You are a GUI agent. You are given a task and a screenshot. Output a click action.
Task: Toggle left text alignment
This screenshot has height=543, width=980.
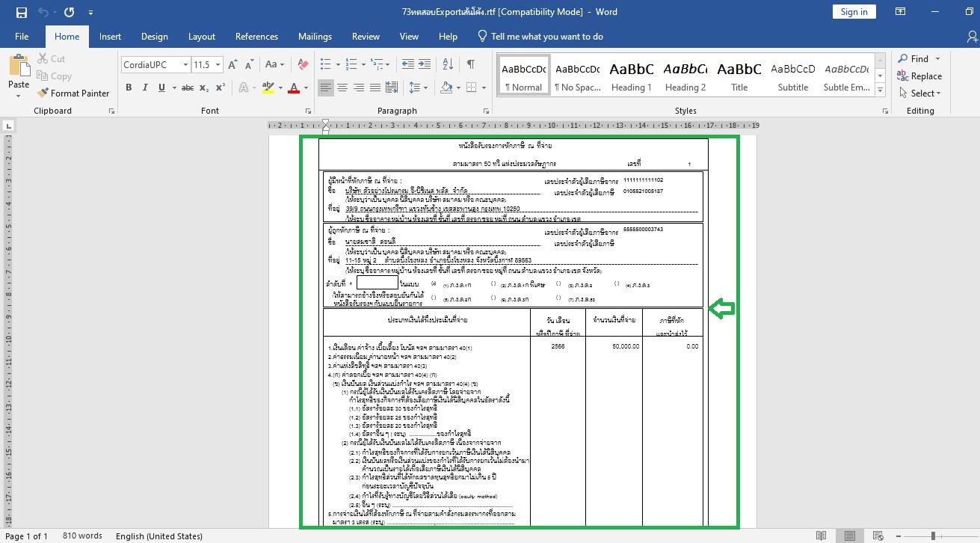coord(326,88)
